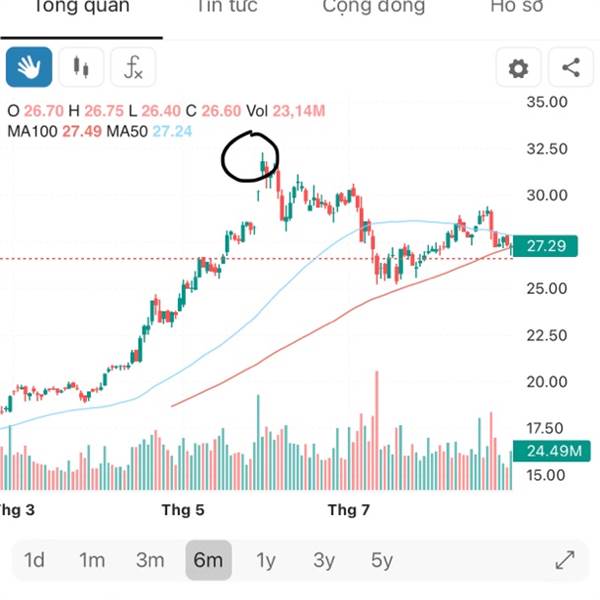Viewport: 600px width, 600px height.
Task: Expand chart to fullscreen
Action: pos(565,560)
